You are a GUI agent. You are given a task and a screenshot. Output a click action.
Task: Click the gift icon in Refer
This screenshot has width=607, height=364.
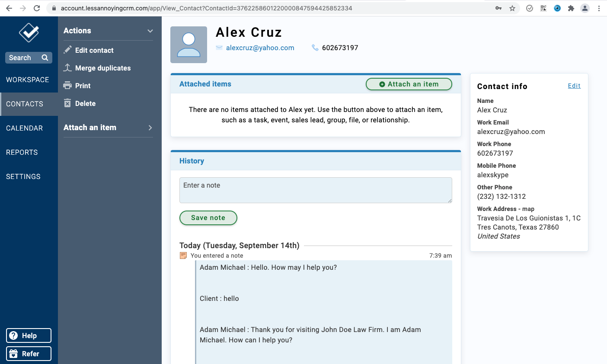coord(14,354)
